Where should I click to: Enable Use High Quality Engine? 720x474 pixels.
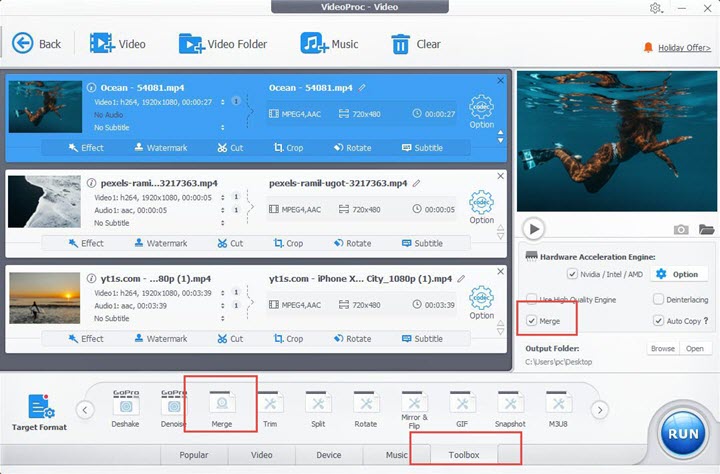coord(531,299)
